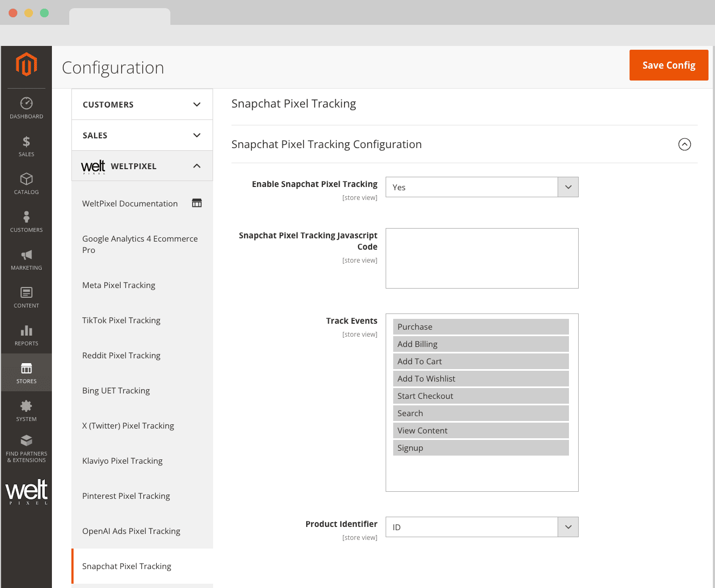Screen dimensions: 715x588
Task: Open Reddit Pixel Tracking settings
Action: point(142,356)
